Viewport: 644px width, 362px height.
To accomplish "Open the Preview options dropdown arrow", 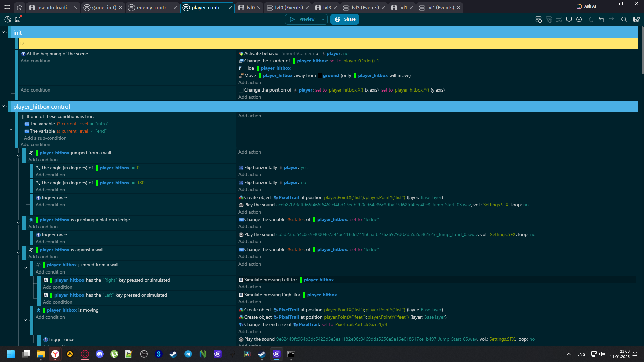I will pyautogui.click(x=323, y=19).
